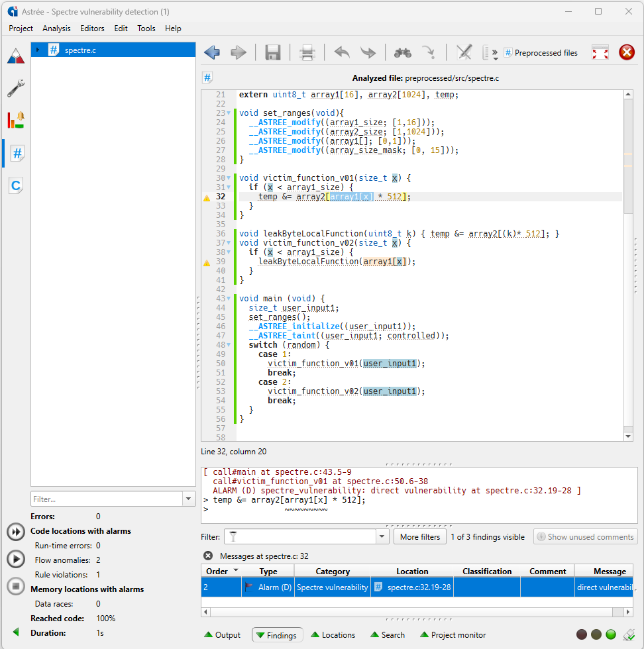
Task: Click the find next arrow icon
Action: point(429,52)
